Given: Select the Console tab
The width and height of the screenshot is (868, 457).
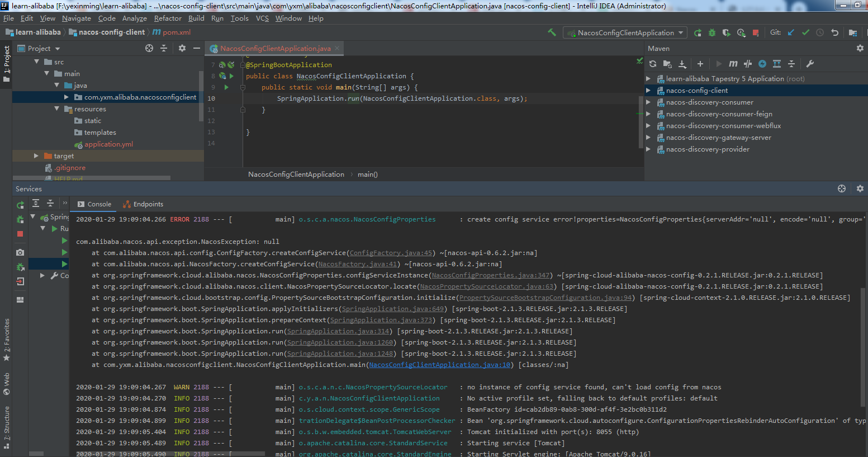Looking at the screenshot, I should [x=94, y=204].
